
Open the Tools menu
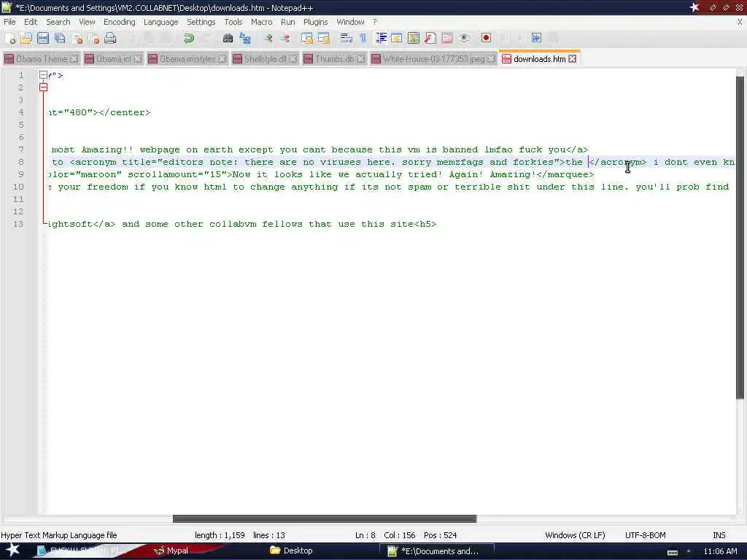pyautogui.click(x=233, y=22)
